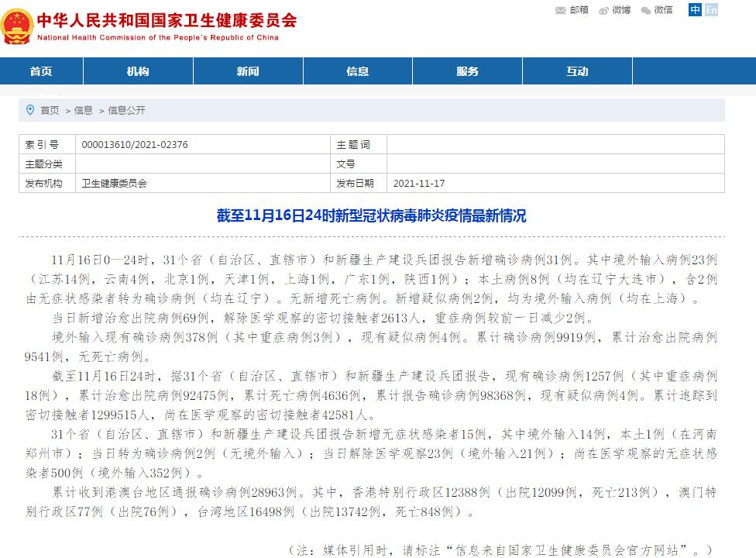Go to 信息公开 in the breadcrumb
This screenshot has height=558, width=756.
coord(126,111)
